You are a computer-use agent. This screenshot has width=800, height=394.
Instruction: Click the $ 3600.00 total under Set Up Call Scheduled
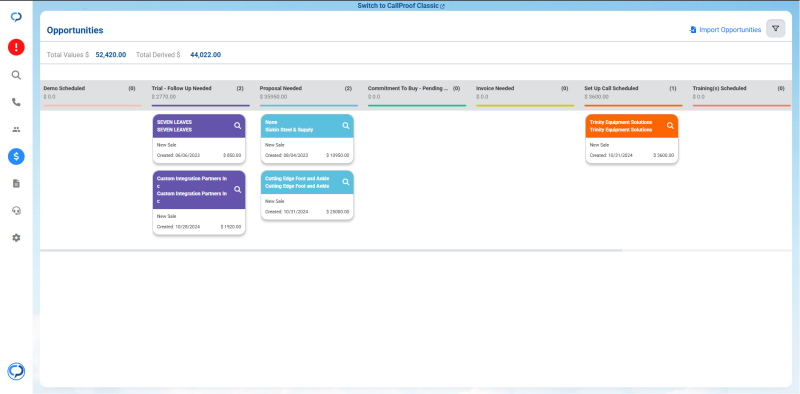[596, 96]
